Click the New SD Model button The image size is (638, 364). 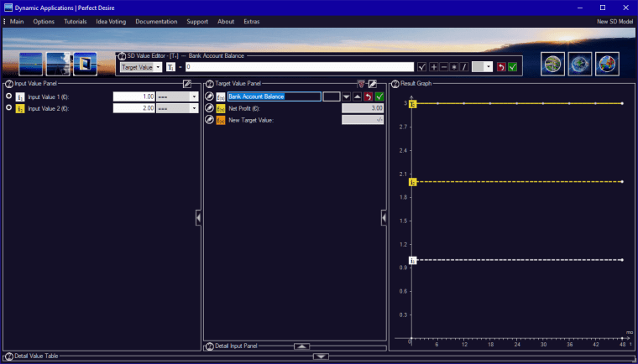click(614, 21)
